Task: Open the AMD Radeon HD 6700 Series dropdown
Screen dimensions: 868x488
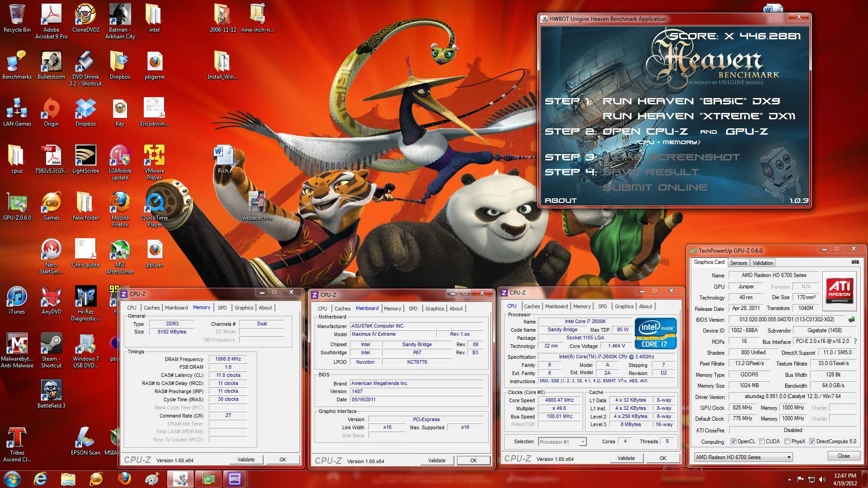Action: coord(743,457)
